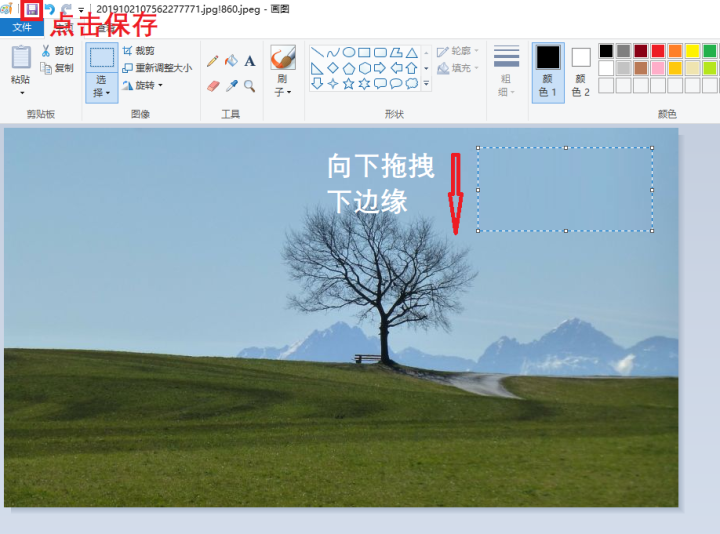Choose the Four-point star shape

click(333, 84)
